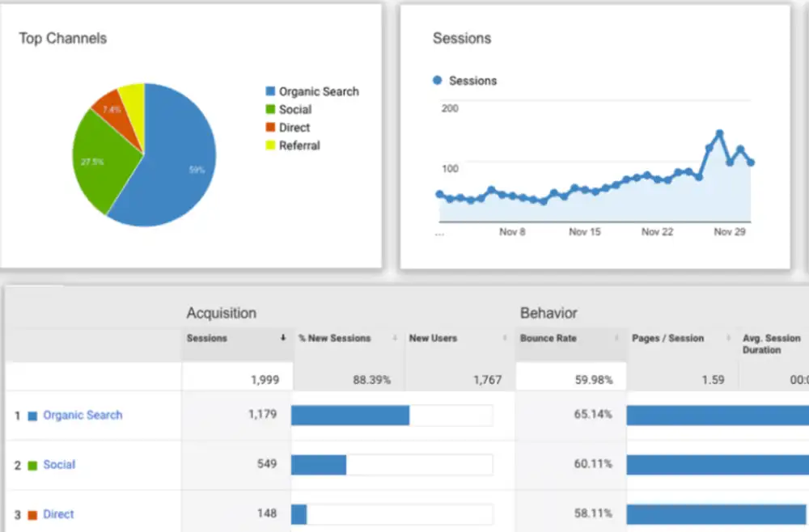
Task: Click the blue square beside Organic Search row
Action: point(32,416)
